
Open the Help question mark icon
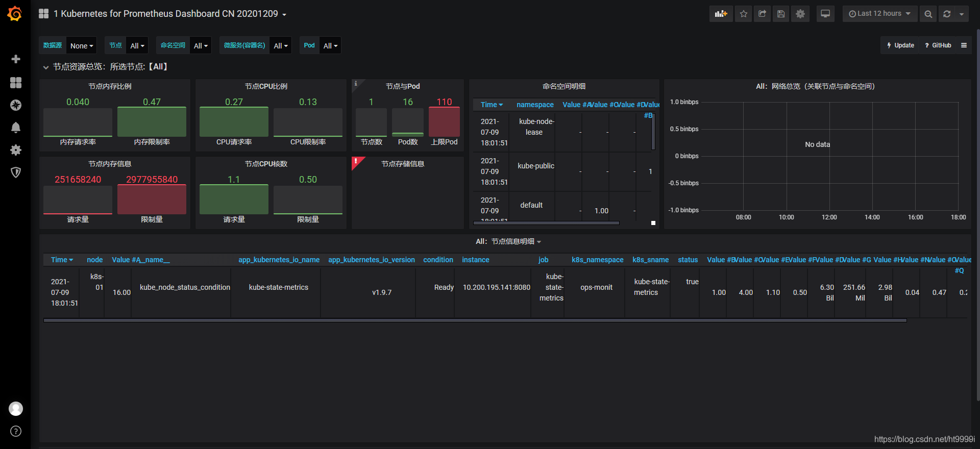coord(16,431)
